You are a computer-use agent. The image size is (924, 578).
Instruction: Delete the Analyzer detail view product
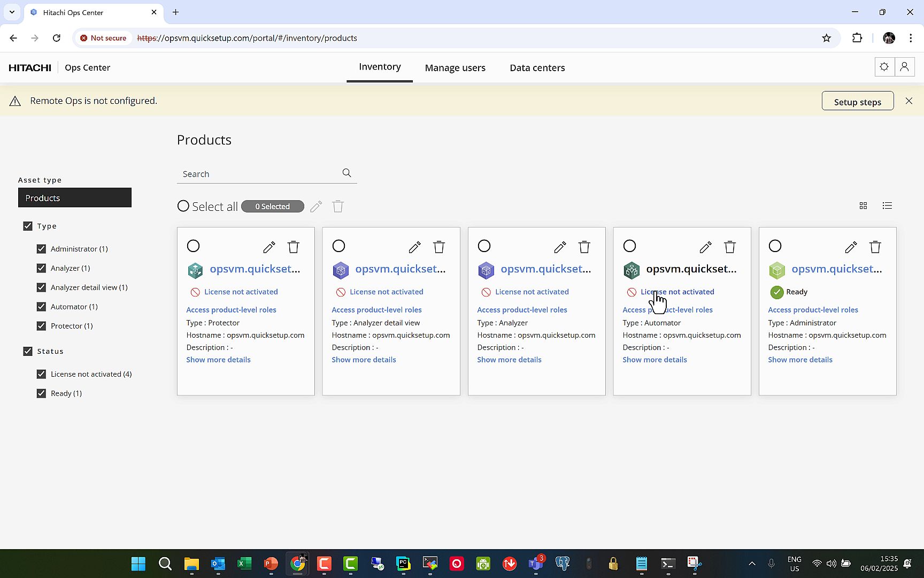439,247
